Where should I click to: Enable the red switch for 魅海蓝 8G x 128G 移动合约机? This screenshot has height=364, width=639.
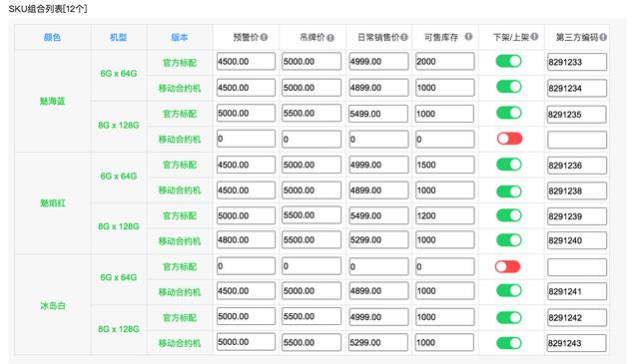coord(509,139)
